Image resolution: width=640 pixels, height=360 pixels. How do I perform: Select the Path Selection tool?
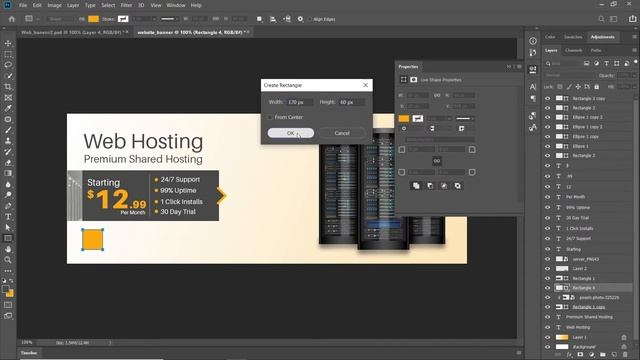8,227
